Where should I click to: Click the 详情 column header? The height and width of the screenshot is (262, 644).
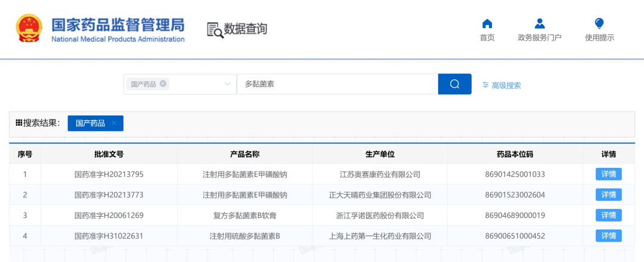(x=609, y=154)
